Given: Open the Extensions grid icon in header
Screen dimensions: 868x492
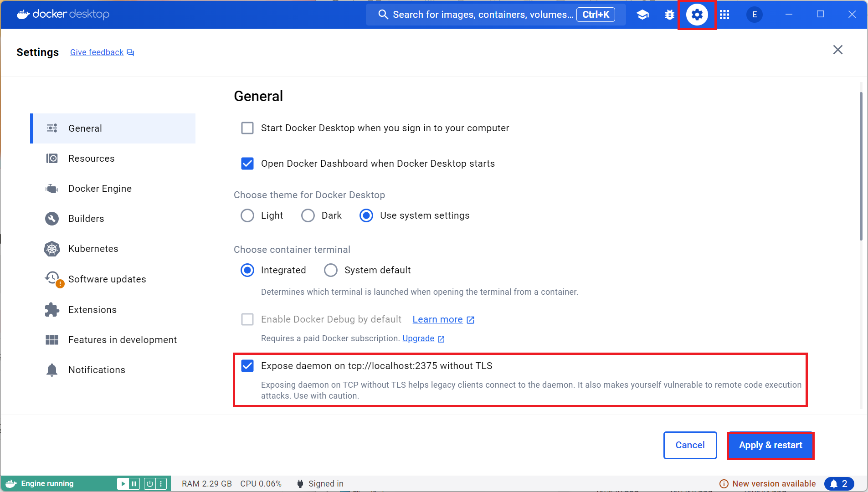Looking at the screenshot, I should (x=724, y=15).
